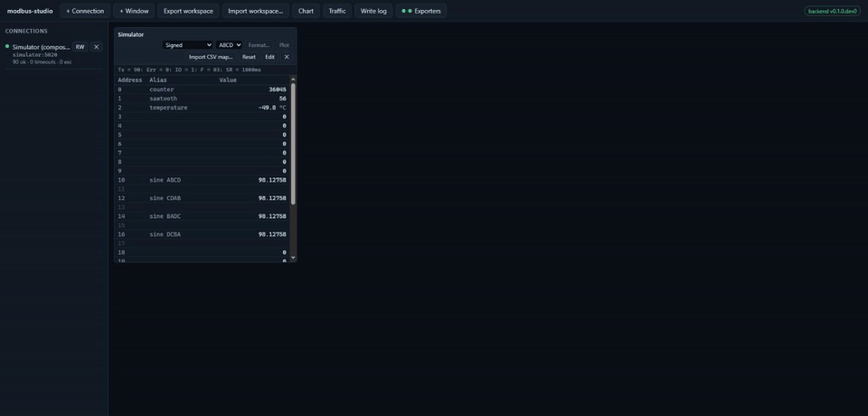This screenshot has height=416, width=868.
Task: Close the Simulator window with its X icon
Action: (x=287, y=57)
